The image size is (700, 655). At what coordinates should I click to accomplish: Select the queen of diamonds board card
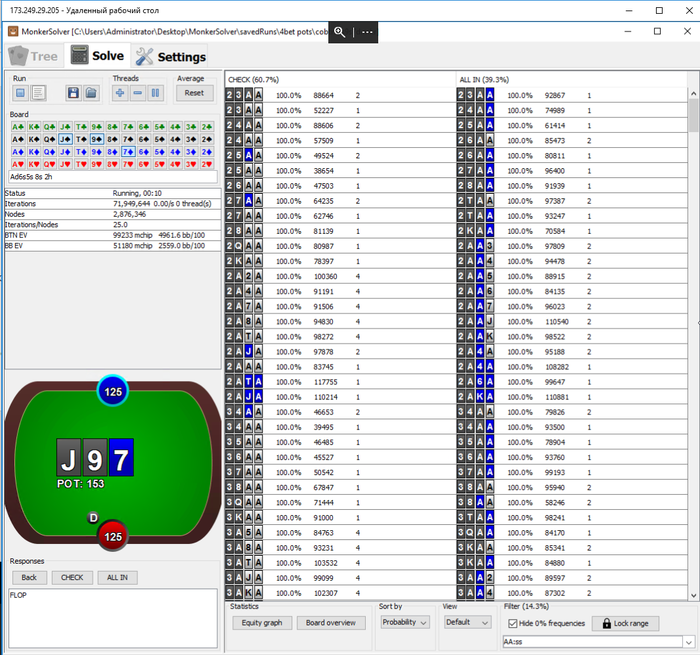click(49, 152)
